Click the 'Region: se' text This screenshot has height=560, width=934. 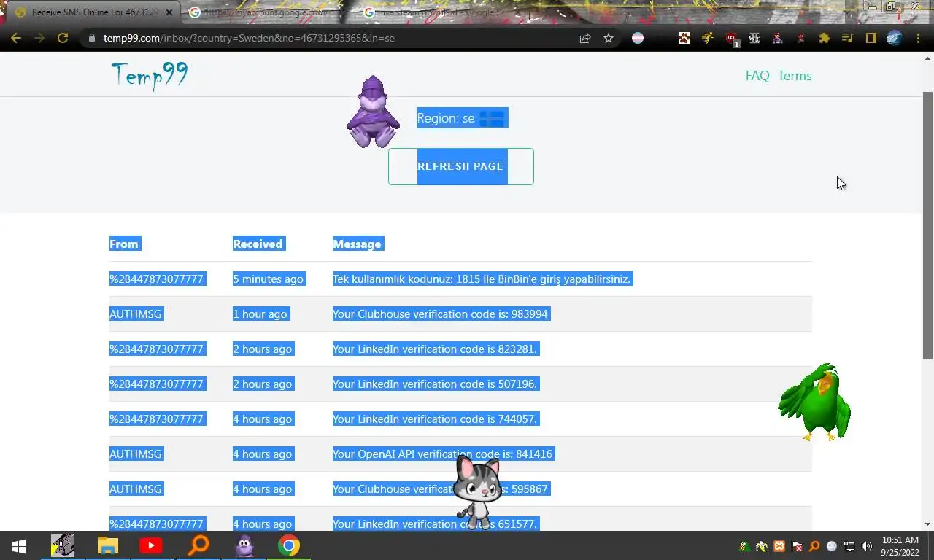coord(446,118)
